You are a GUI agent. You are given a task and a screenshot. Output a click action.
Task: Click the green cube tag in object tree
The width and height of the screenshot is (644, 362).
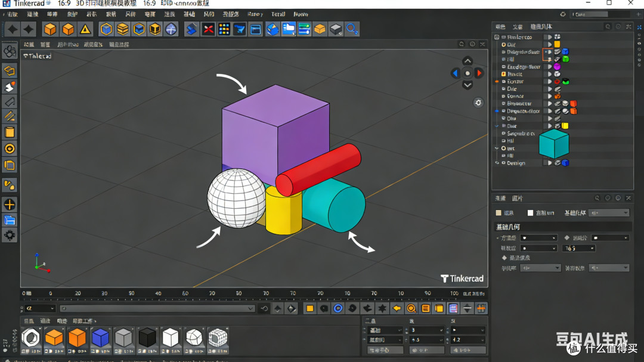[565, 59]
